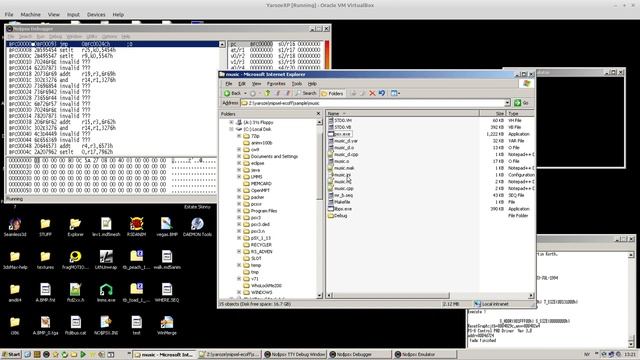The height and width of the screenshot is (360, 640).
Task: Expand the 3½ Floppy A tree node
Action: [x=231, y=122]
